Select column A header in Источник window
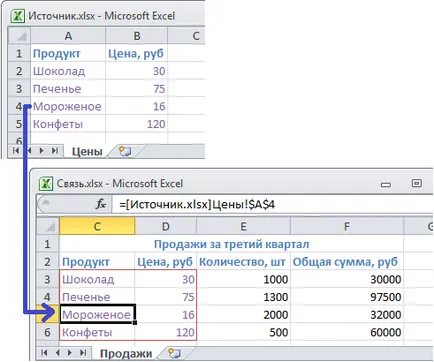 click(68, 36)
